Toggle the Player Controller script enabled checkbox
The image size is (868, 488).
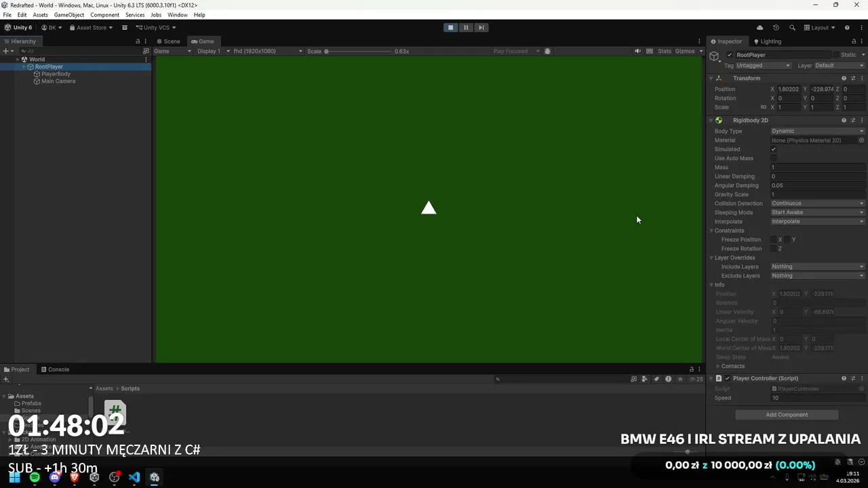pyautogui.click(x=728, y=379)
